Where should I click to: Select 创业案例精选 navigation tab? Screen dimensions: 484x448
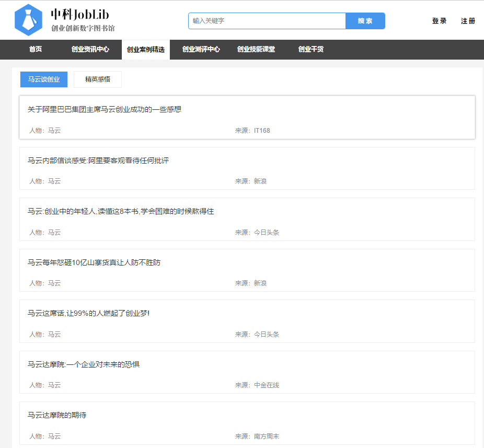(146, 50)
